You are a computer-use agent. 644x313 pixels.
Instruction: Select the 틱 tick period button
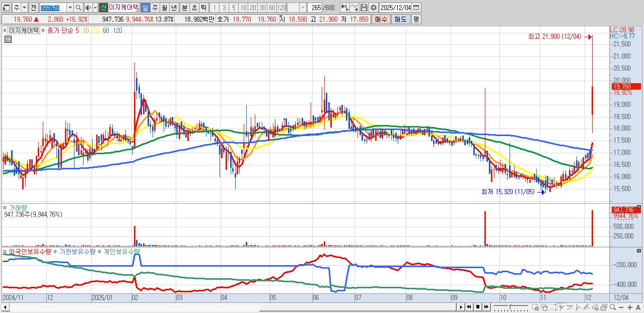tap(203, 8)
